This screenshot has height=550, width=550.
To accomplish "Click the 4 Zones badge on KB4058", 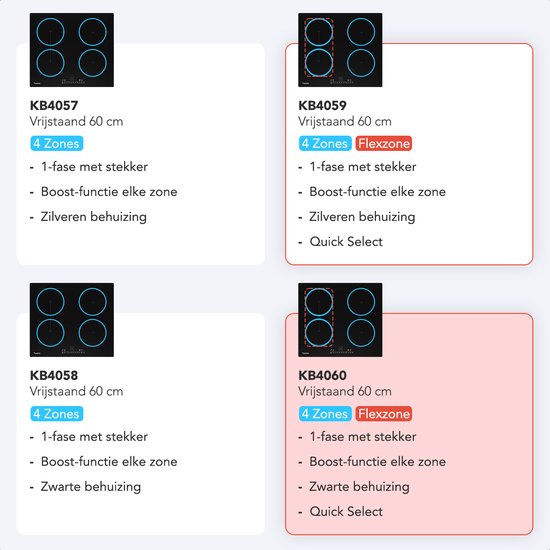I will point(57,414).
